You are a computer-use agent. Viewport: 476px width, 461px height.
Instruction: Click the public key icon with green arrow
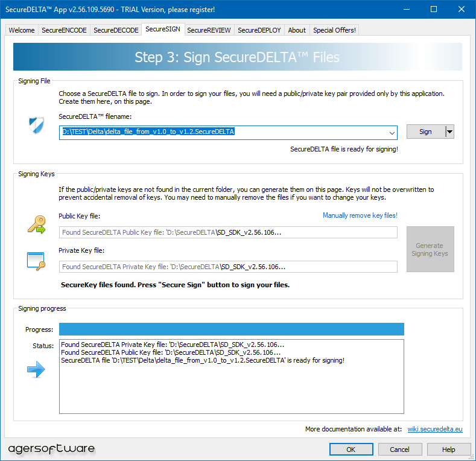coord(36,224)
